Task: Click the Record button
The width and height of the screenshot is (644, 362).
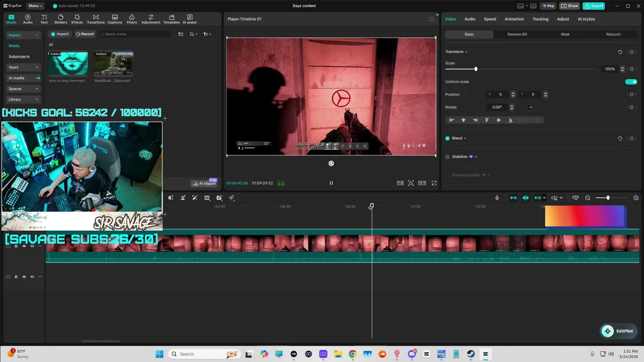Action: pos(85,34)
